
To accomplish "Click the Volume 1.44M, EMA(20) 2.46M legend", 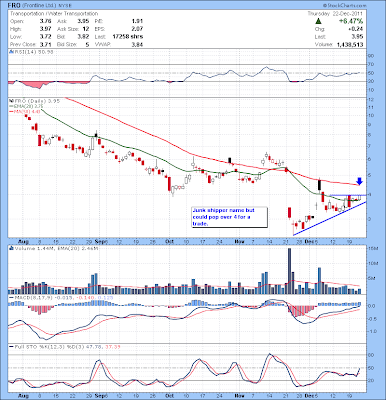I will [x=56, y=248].
